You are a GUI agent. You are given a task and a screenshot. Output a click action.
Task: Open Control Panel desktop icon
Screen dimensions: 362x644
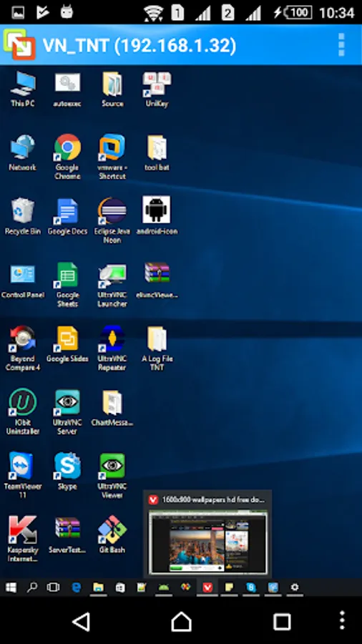click(x=23, y=280)
